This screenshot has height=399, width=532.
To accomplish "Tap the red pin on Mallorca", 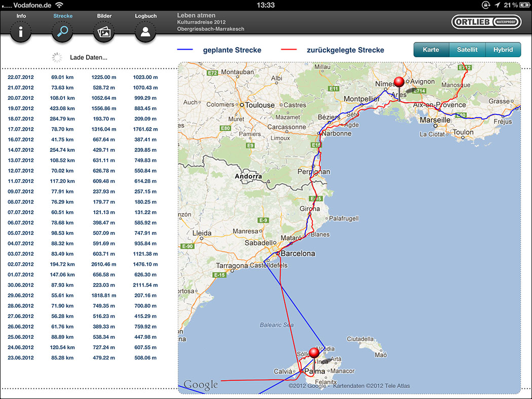I will point(314,353).
